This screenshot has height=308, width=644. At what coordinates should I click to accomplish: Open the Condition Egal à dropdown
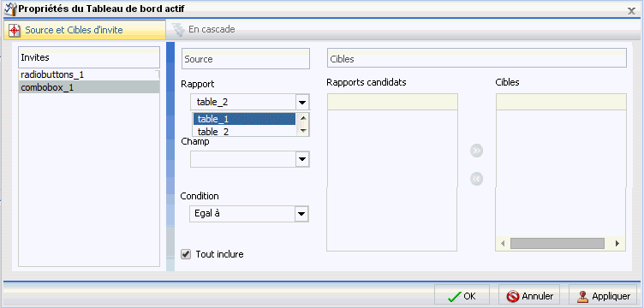[x=301, y=214]
